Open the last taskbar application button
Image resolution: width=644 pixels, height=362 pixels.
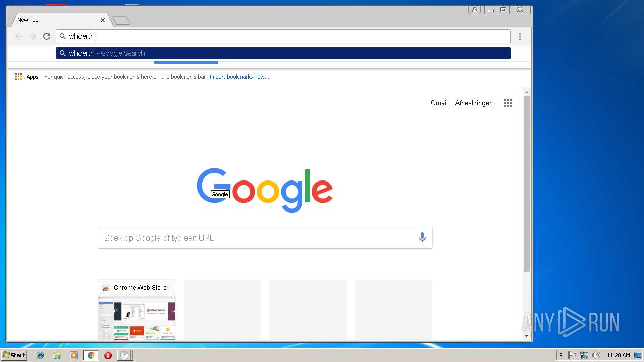[125, 355]
